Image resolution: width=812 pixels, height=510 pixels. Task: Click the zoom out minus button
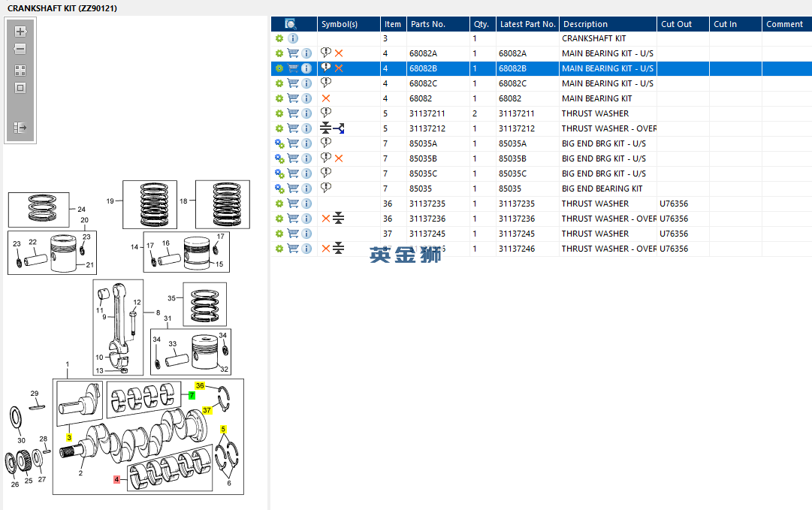pos(20,50)
